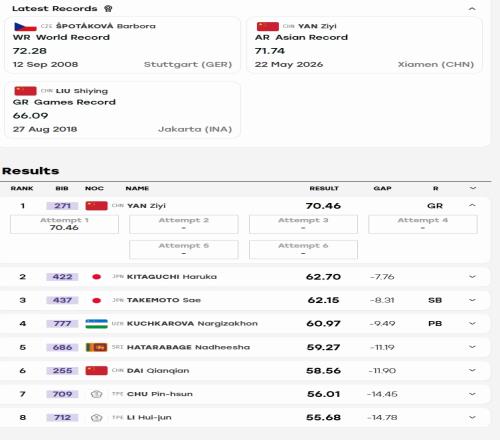Select bib number 271 badge

click(62, 206)
